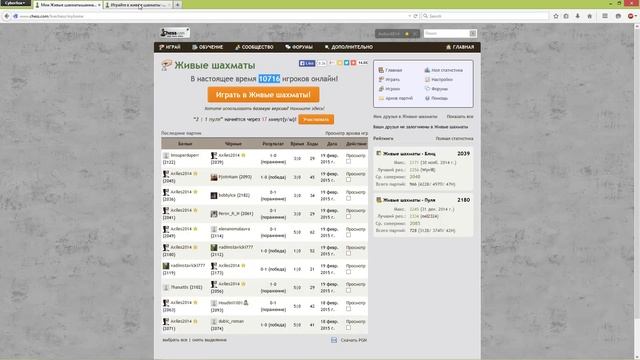
Task: Tick the checkbox in the feron_A_H game row
Action: pyautogui.click(x=348, y=217)
